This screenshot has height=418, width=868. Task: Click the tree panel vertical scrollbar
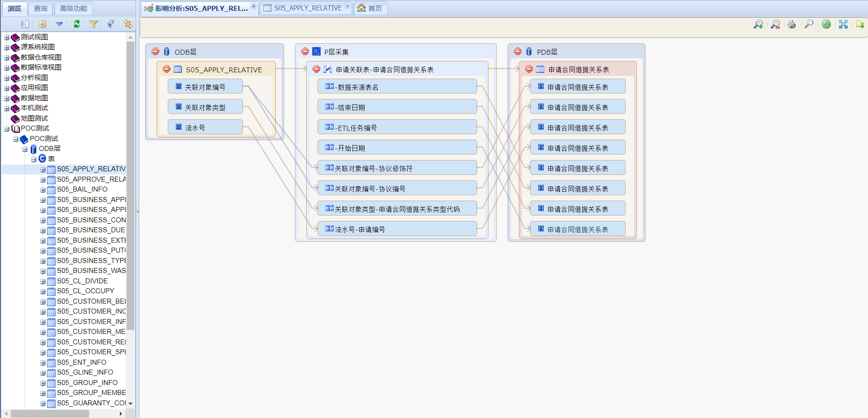click(x=130, y=185)
